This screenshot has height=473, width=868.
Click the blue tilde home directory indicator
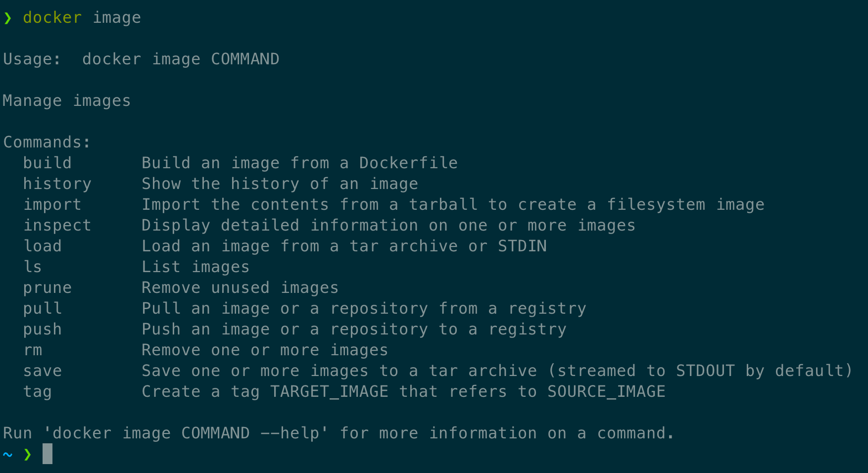[x=8, y=454]
